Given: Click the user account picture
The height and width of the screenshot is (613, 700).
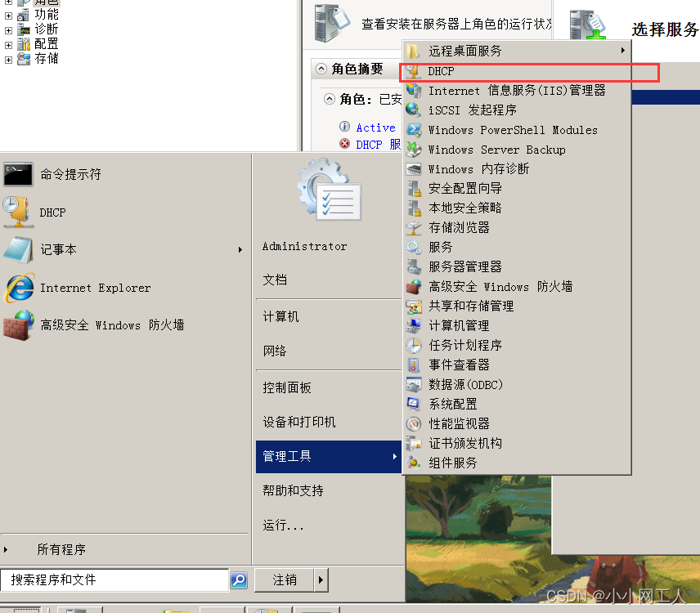Looking at the screenshot, I should [330, 189].
